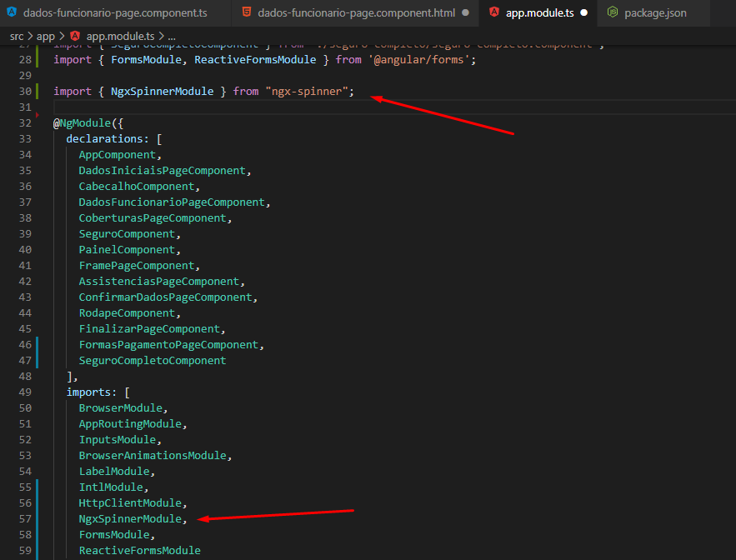736x560 pixels.
Task: Click ReactiveFormsModule on line 28
Action: pos(255,60)
